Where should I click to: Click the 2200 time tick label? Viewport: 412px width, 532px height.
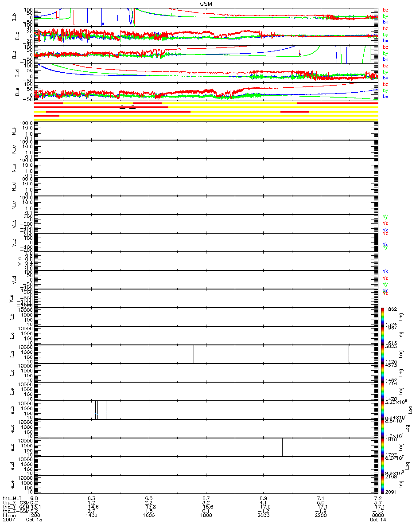coord(321,516)
